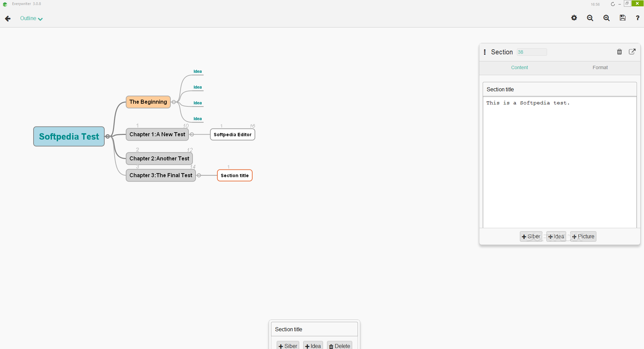Click the section text content area
Viewport: 644px width, 349px height.
click(559, 162)
